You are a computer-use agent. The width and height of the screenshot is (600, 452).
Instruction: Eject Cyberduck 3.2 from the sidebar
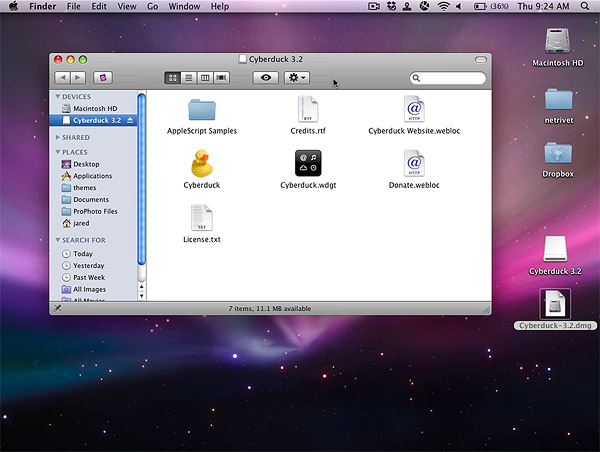[130, 121]
